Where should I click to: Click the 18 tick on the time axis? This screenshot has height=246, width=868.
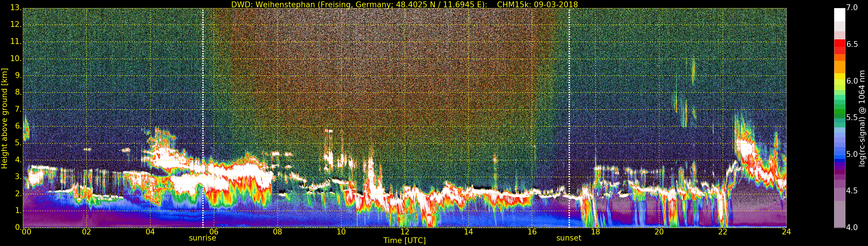[595, 232]
